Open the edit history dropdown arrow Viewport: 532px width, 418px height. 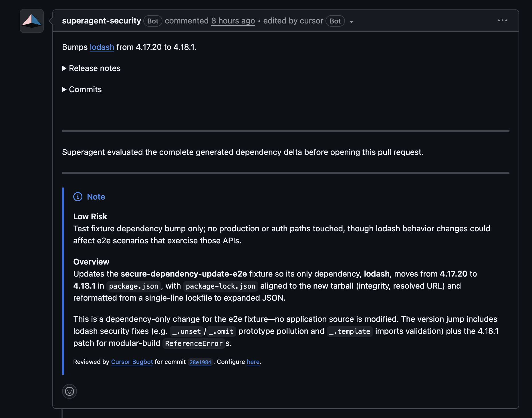point(352,22)
